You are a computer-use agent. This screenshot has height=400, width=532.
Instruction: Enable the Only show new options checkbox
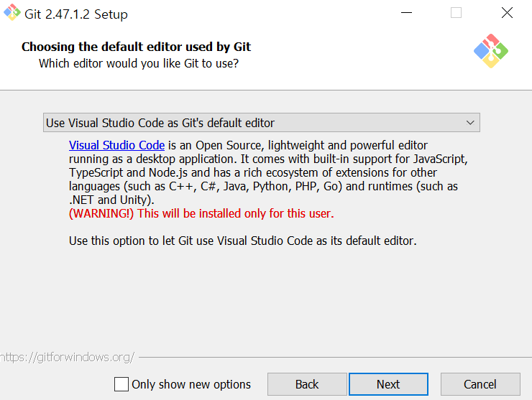[121, 384]
